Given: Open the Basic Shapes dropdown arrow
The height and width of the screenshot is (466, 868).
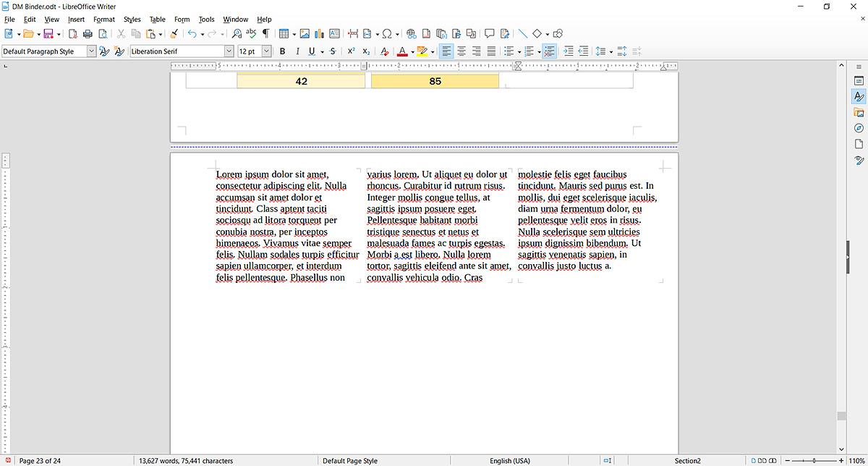Looking at the screenshot, I should click(547, 33).
